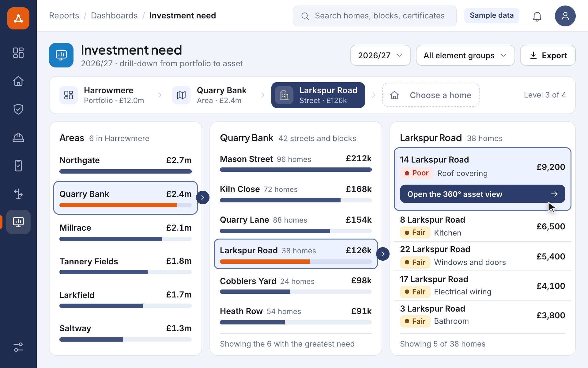The height and width of the screenshot is (368, 588).
Task: Select Mason Street row
Action: tap(296, 163)
